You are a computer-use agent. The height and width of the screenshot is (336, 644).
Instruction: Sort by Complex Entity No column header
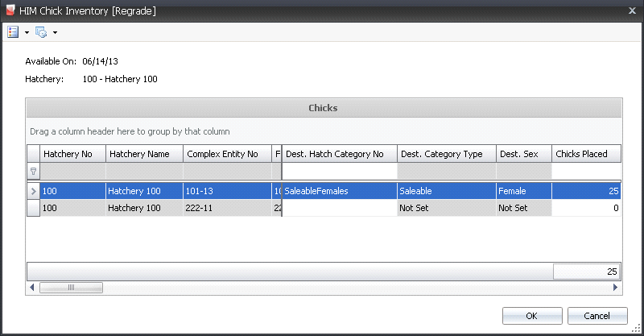coord(227,154)
